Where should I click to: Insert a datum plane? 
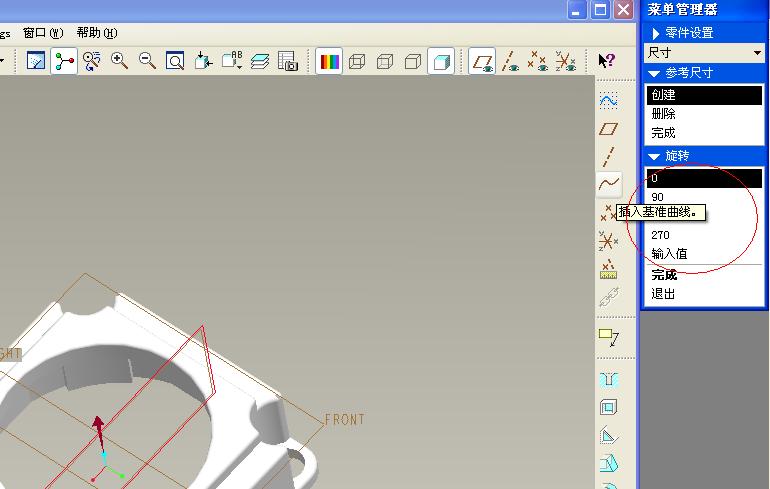click(608, 129)
